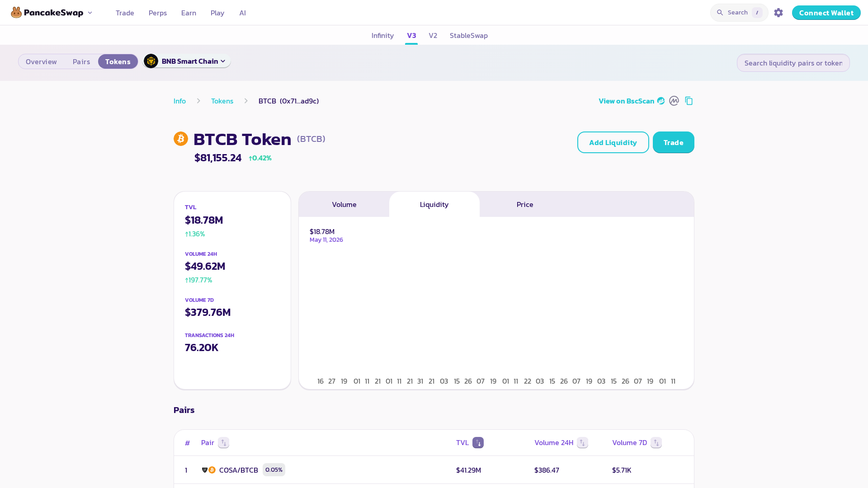Screen dimensions: 868x488
Task: Select the Tokens toggle option
Action: point(118,61)
